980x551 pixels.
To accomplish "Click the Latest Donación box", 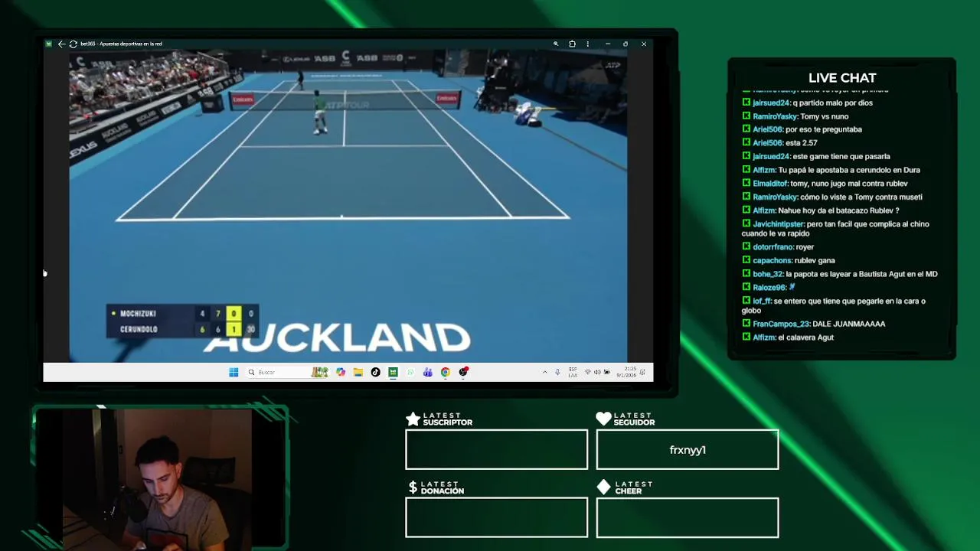I will (496, 517).
